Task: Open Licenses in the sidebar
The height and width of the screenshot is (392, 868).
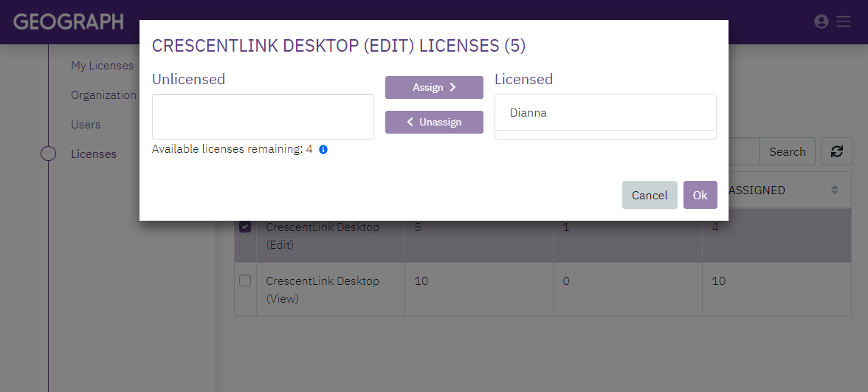Action: [94, 154]
